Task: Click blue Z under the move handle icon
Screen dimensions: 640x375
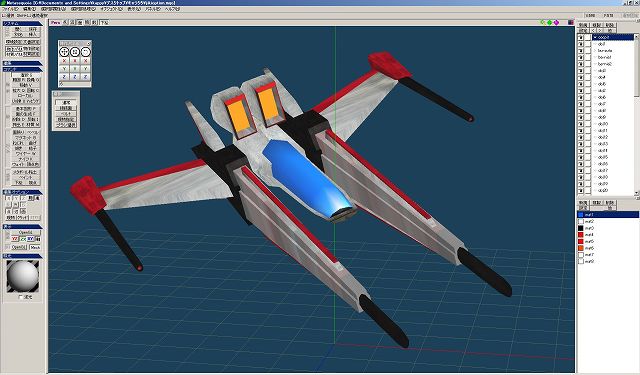Action: [64, 76]
